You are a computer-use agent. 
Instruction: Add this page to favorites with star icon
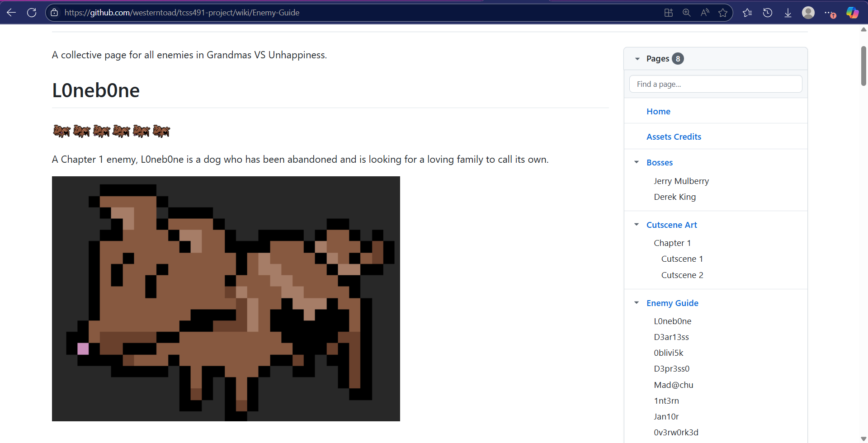pyautogui.click(x=723, y=13)
